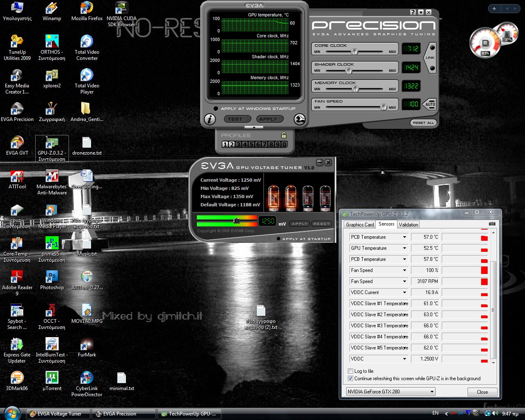
Task: Open IntelBurnTest shortcut icon
Action: (x=52, y=351)
